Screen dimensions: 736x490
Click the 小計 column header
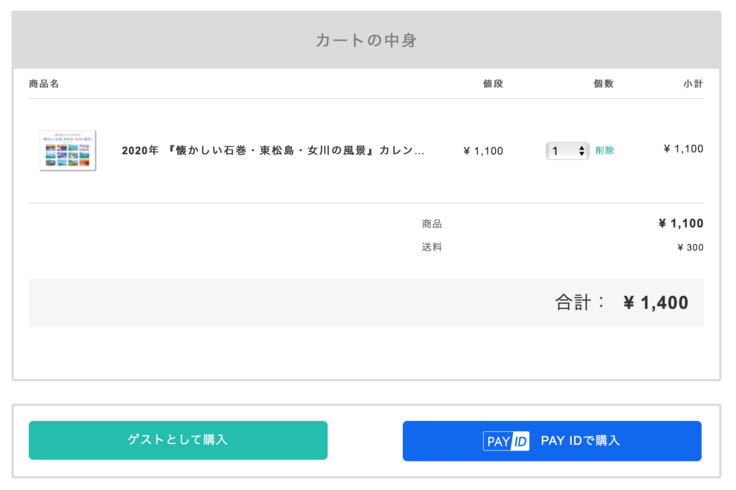tap(693, 84)
